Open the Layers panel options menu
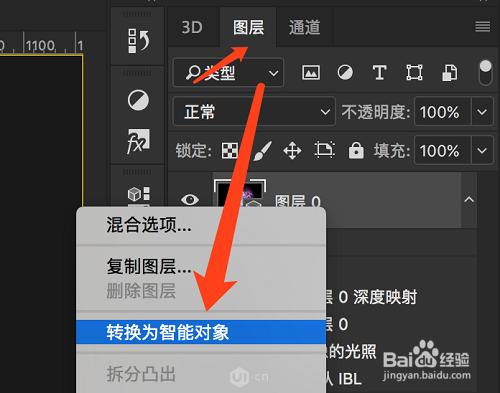Screen dimensions: 500x393 pos(483,27)
